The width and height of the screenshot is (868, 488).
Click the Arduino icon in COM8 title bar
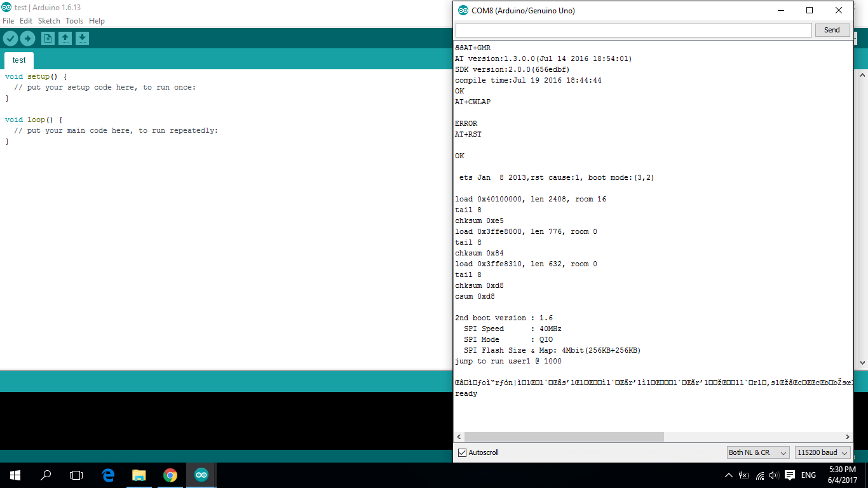(x=463, y=10)
